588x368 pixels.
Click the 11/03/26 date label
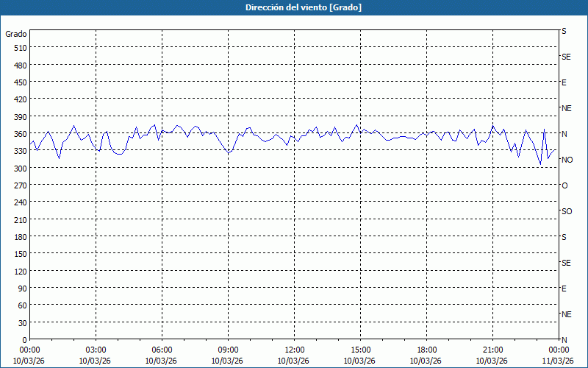click(558, 361)
